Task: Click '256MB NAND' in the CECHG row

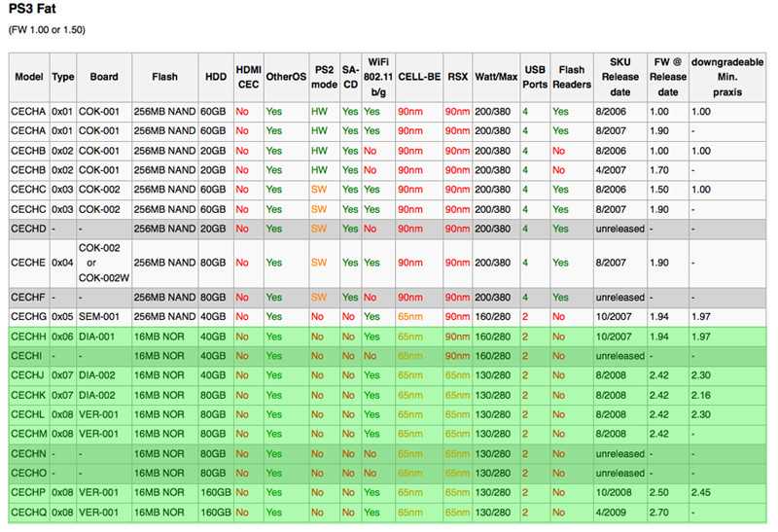Action: [x=164, y=317]
